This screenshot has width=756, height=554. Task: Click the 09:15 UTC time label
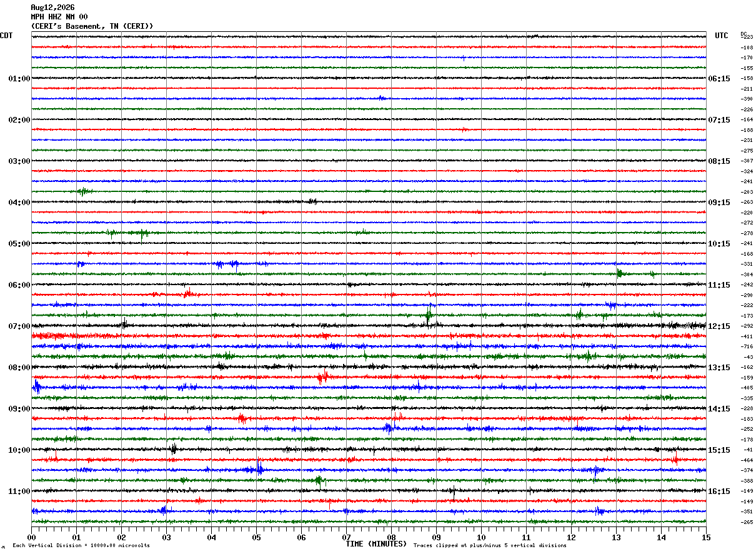click(x=719, y=203)
